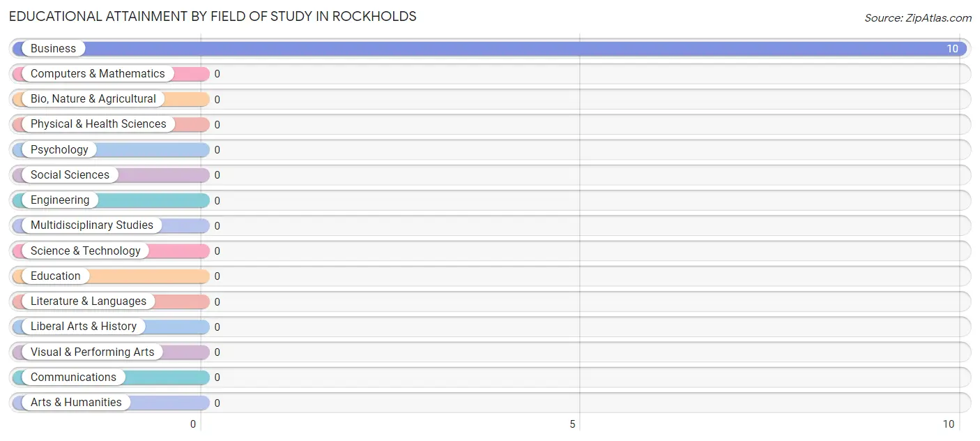Viewport: 980px width, 441px height.
Task: Click the axis tick label 0
Action: click(193, 424)
